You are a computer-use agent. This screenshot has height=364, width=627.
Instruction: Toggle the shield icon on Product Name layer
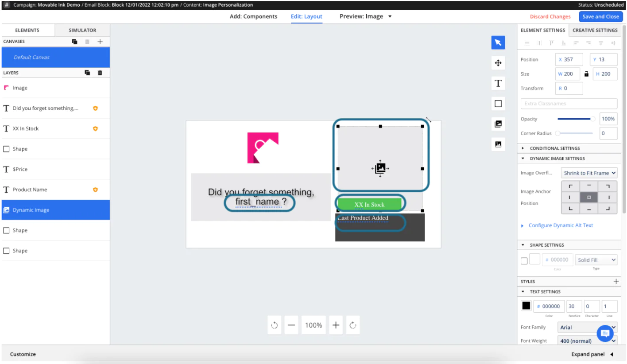click(95, 189)
